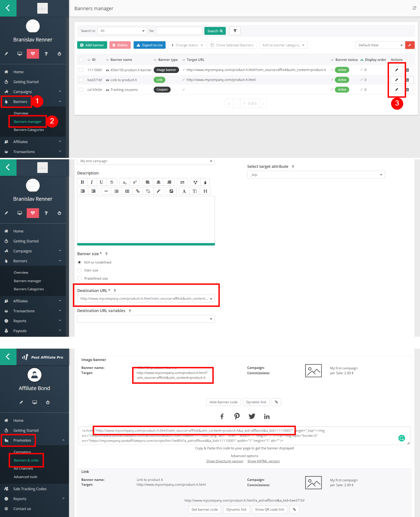The width and height of the screenshot is (420, 517).
Task: Open Add to banner category dropdown
Action: [x=283, y=45]
